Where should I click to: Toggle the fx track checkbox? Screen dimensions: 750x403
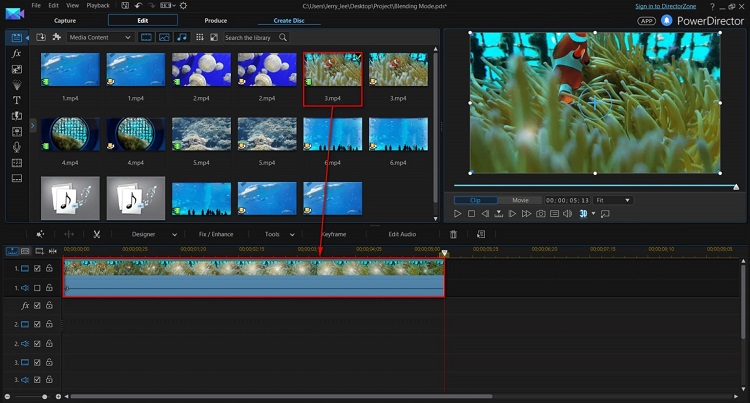click(37, 306)
